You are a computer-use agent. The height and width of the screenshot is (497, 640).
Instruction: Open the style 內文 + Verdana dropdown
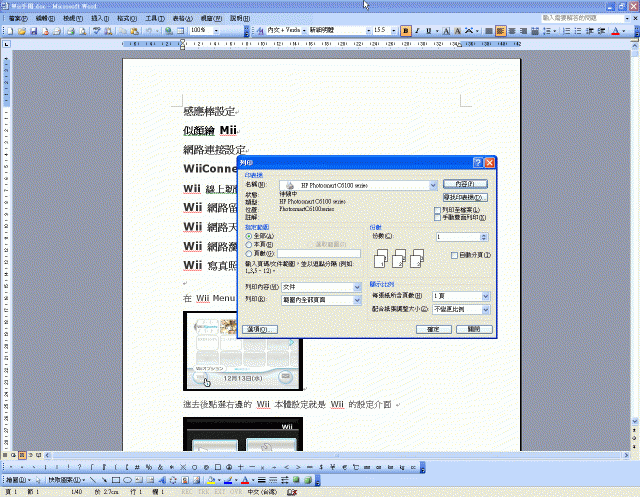pyautogui.click(x=304, y=31)
